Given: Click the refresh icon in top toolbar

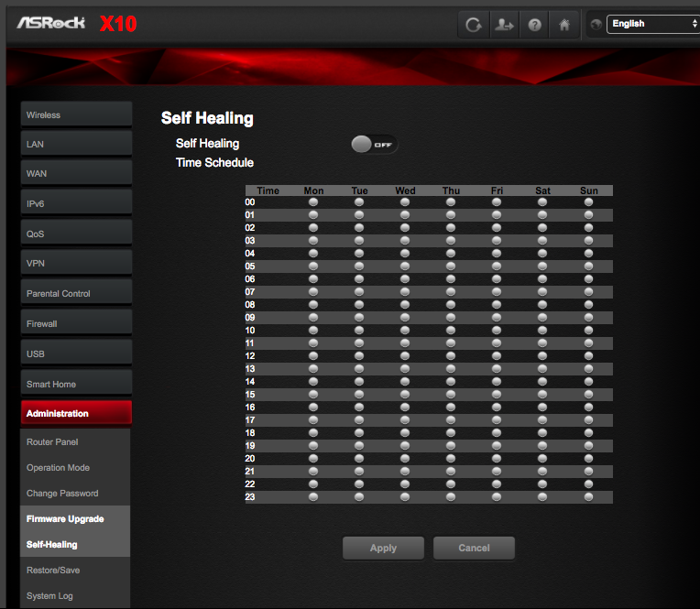Looking at the screenshot, I should 474,25.
